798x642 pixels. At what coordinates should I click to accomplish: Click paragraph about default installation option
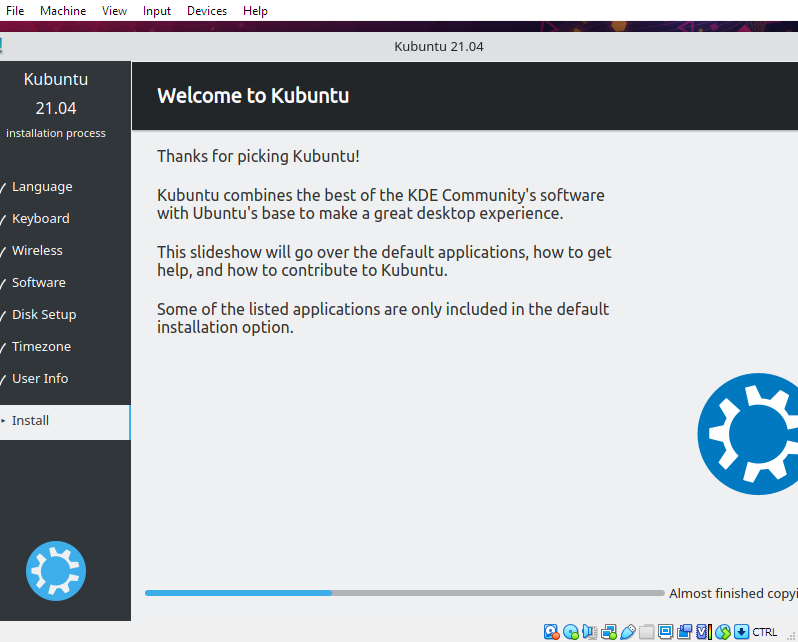[x=383, y=318]
